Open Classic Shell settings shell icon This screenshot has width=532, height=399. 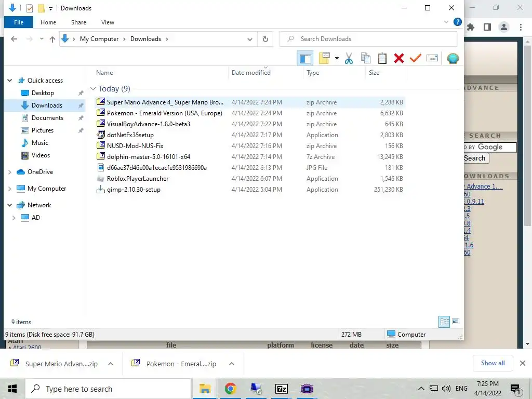(453, 58)
